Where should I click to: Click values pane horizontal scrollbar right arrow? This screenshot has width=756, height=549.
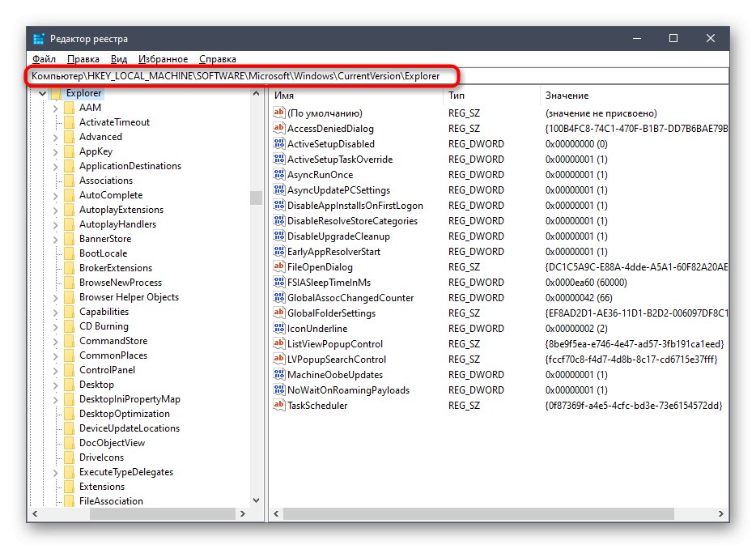click(721, 514)
